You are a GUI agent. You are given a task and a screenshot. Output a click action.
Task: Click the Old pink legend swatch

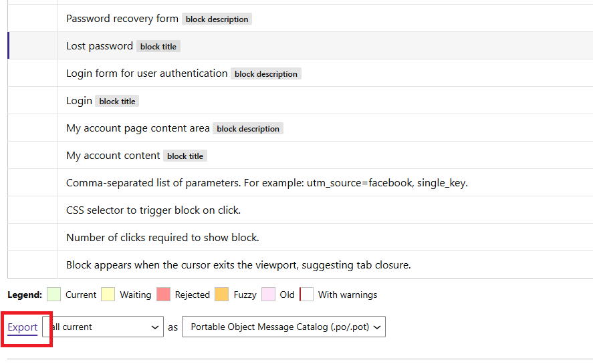pyautogui.click(x=268, y=295)
